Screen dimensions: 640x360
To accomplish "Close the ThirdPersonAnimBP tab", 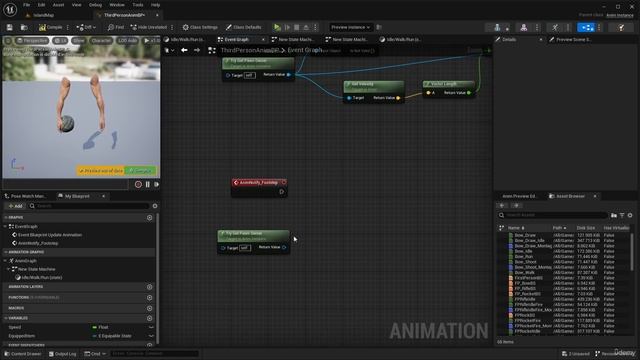I will tap(157, 15).
